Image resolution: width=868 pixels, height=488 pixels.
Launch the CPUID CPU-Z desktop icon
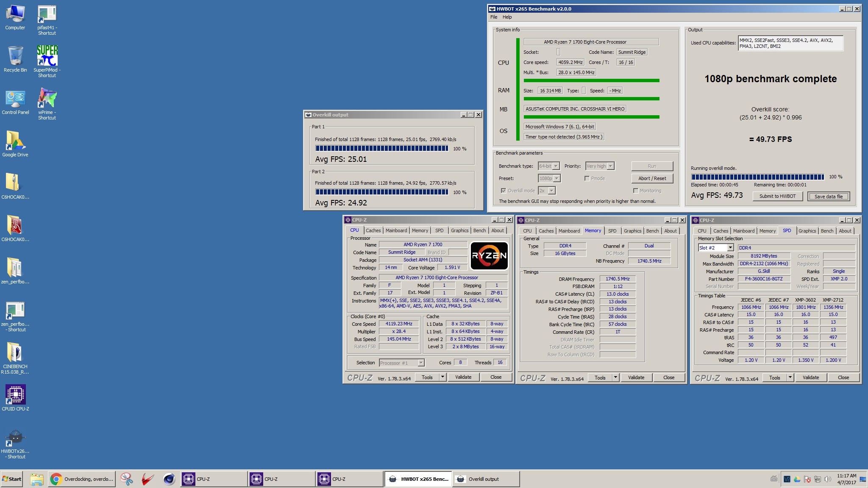15,398
